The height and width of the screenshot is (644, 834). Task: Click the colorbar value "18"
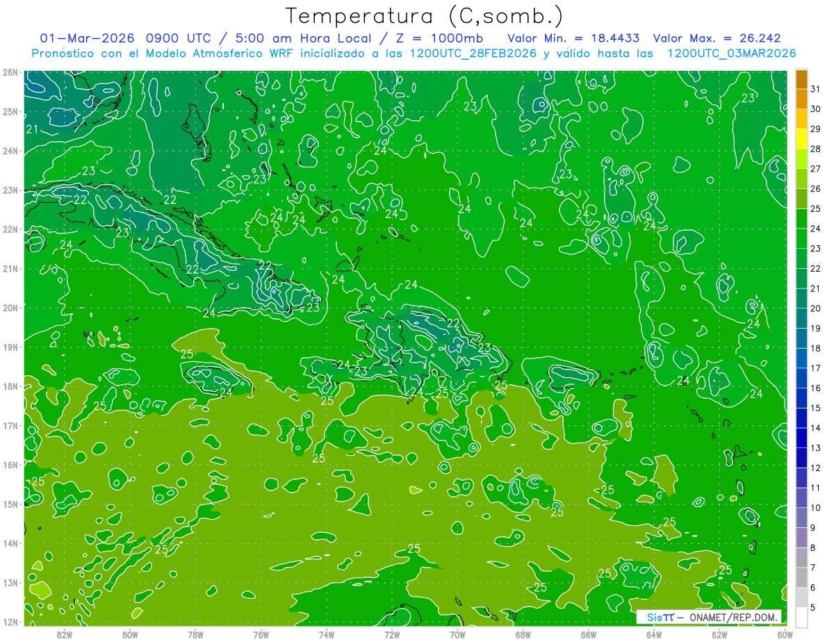(816, 348)
